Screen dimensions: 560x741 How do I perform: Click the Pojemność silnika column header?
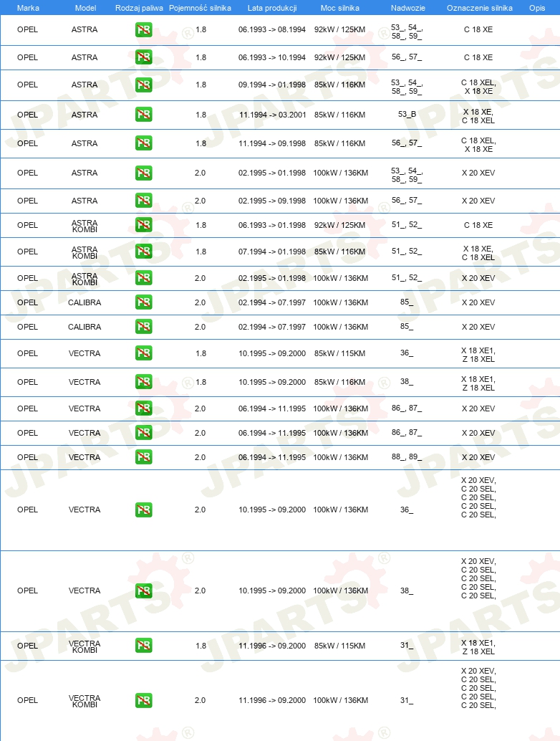coord(201,8)
